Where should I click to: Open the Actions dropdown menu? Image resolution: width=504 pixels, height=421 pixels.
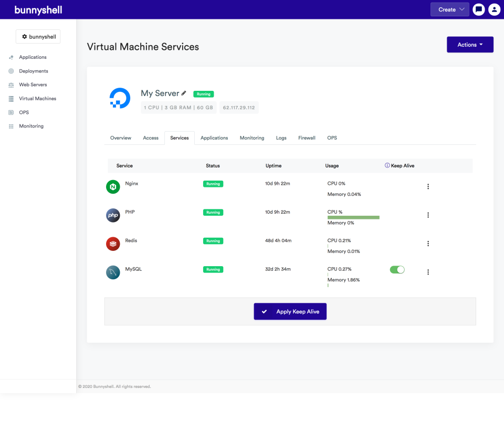[x=470, y=45]
